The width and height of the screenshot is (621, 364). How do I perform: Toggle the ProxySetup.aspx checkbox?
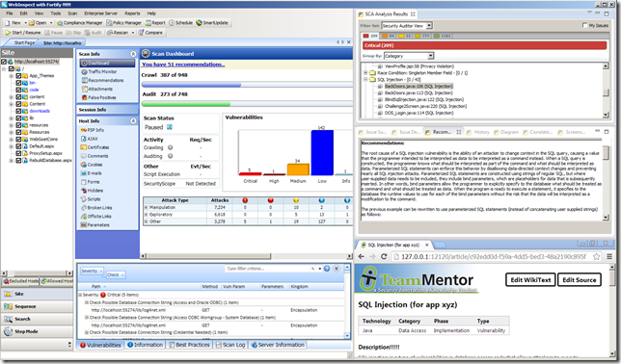tap(18, 153)
